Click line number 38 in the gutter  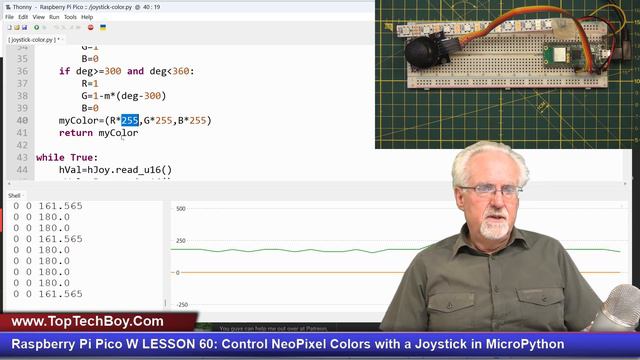[22, 96]
